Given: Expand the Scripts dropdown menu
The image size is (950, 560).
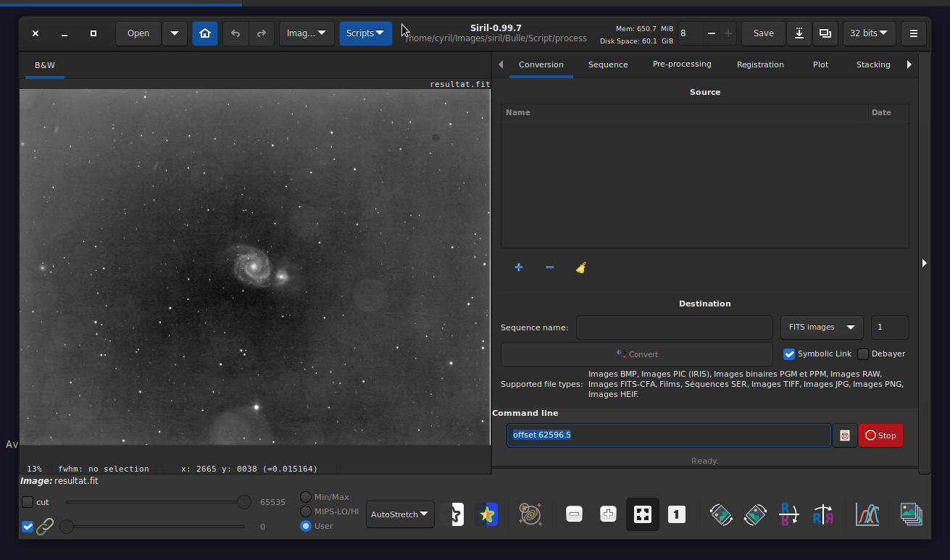Looking at the screenshot, I should point(365,33).
